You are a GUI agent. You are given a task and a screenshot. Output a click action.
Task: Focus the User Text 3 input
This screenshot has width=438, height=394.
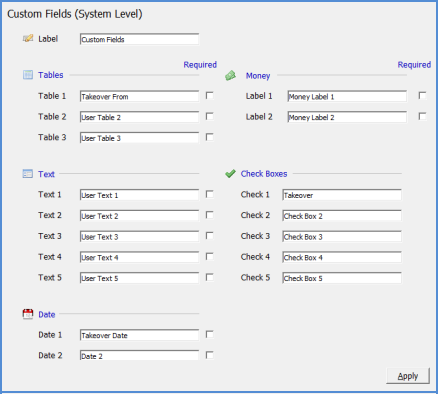(139, 236)
